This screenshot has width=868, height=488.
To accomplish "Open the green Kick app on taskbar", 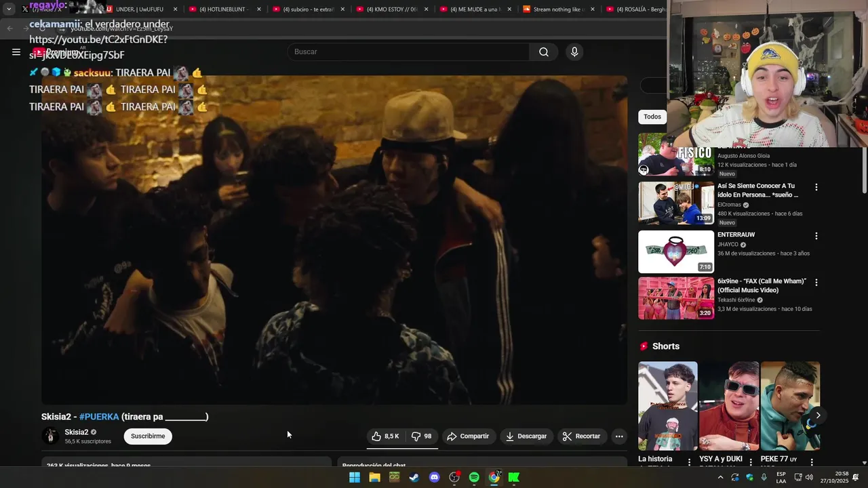I will 514,477.
